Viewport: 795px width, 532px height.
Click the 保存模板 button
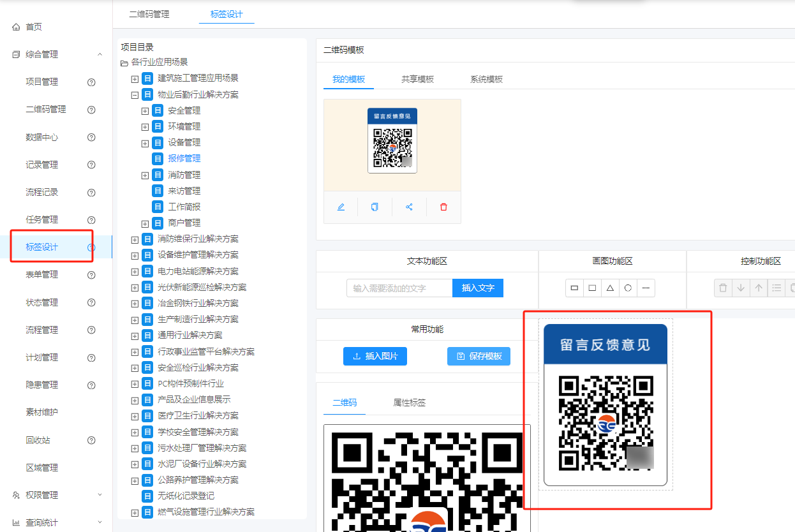[479, 356]
